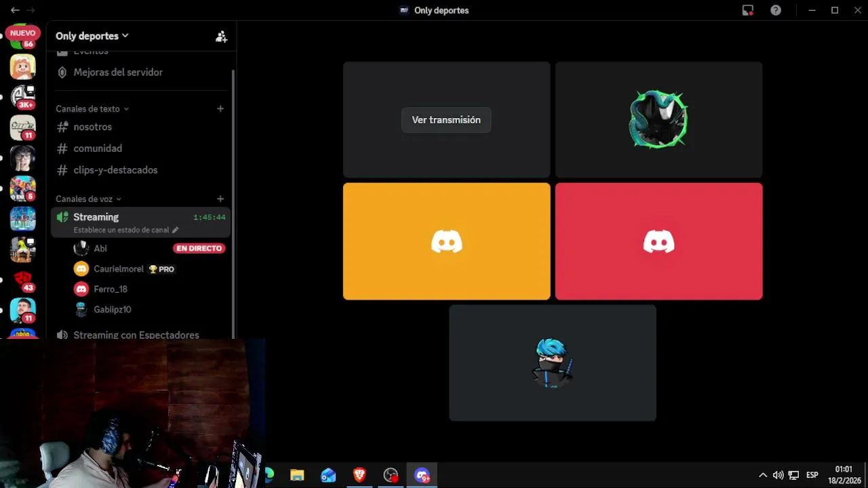Open the volume tray icon
Image resolution: width=868 pixels, height=488 pixels.
click(x=778, y=475)
